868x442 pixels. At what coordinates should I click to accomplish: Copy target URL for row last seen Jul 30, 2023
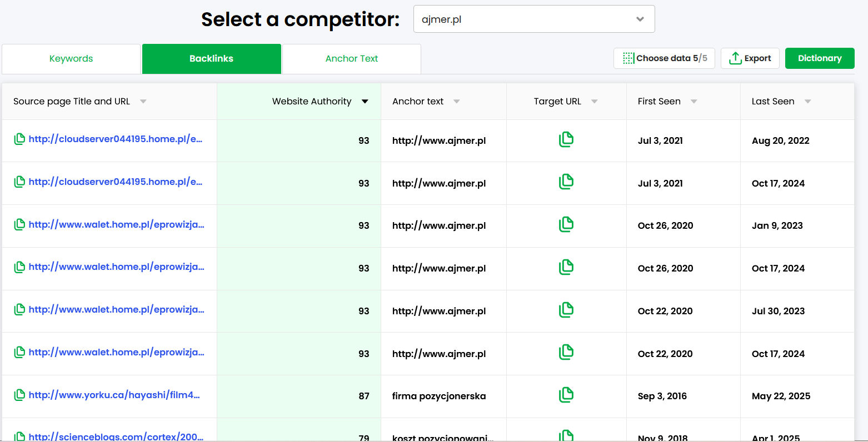tap(566, 310)
